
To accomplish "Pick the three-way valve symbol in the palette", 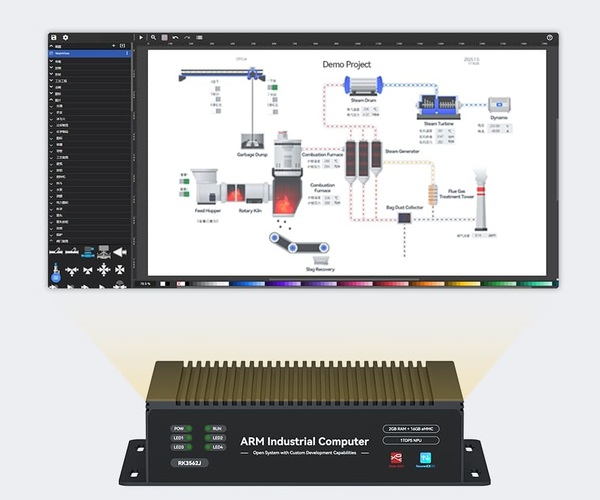I will coord(72,271).
